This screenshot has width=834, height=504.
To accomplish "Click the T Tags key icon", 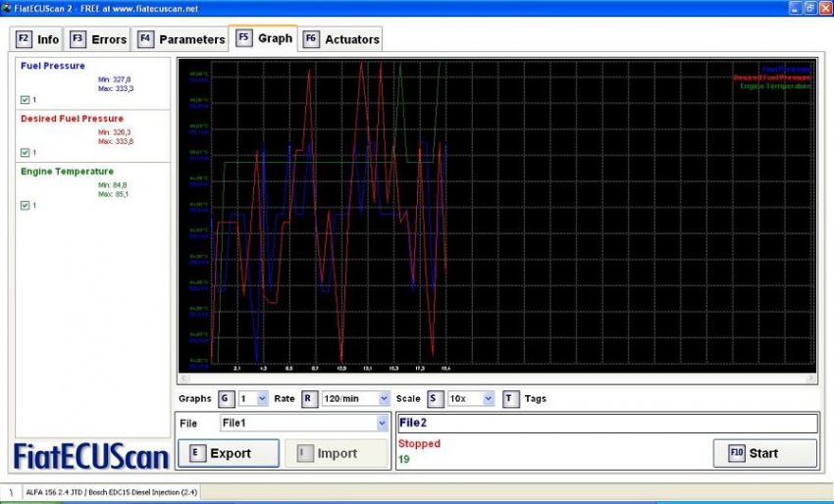I will [x=511, y=399].
